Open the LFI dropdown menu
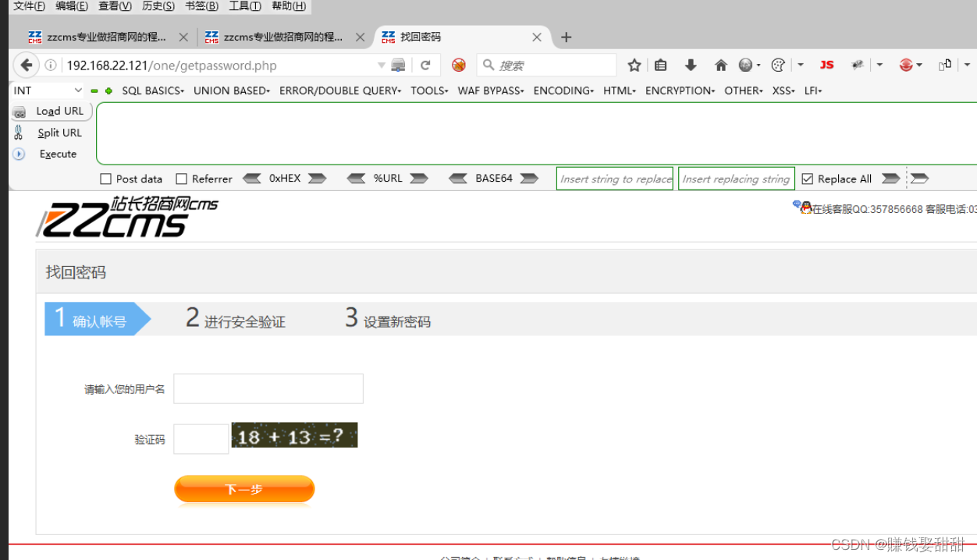The image size is (977, 560). [x=813, y=90]
